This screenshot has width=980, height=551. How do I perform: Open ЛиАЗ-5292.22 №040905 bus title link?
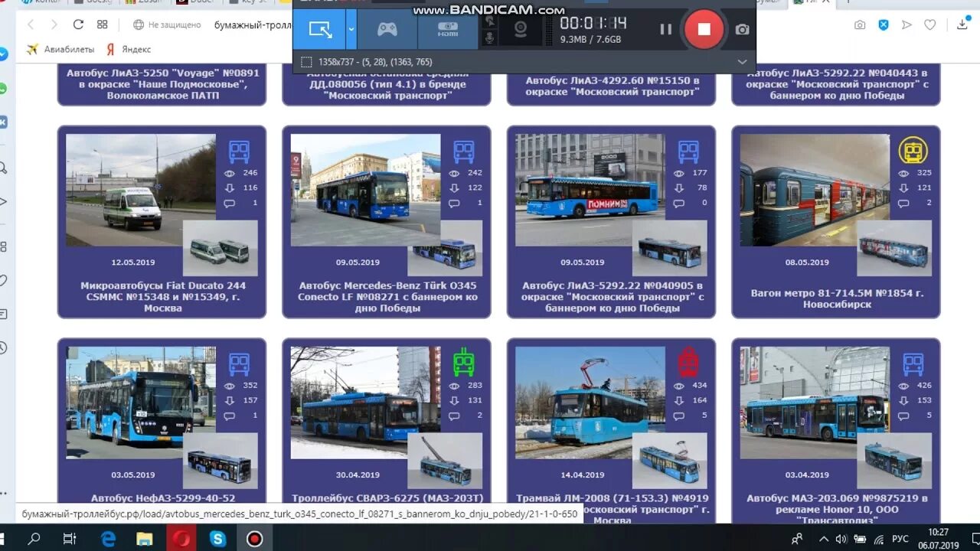(612, 297)
